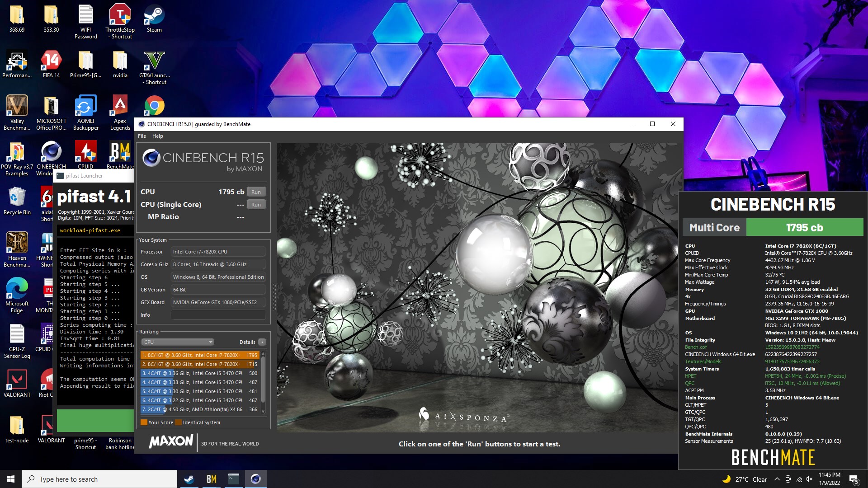The height and width of the screenshot is (488, 868).
Task: Click the pifast console window icon in taskbar
Action: point(233,479)
